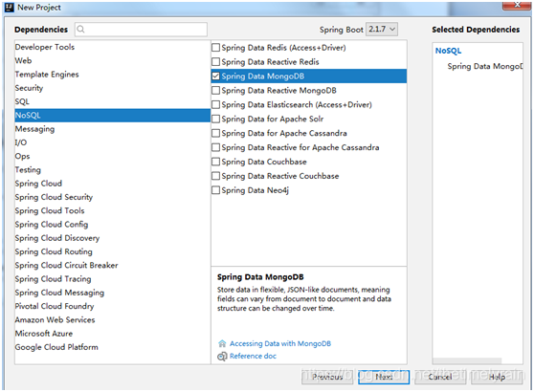This screenshot has width=534, height=392.
Task: Select the Developer Tools category
Action: (x=112, y=47)
